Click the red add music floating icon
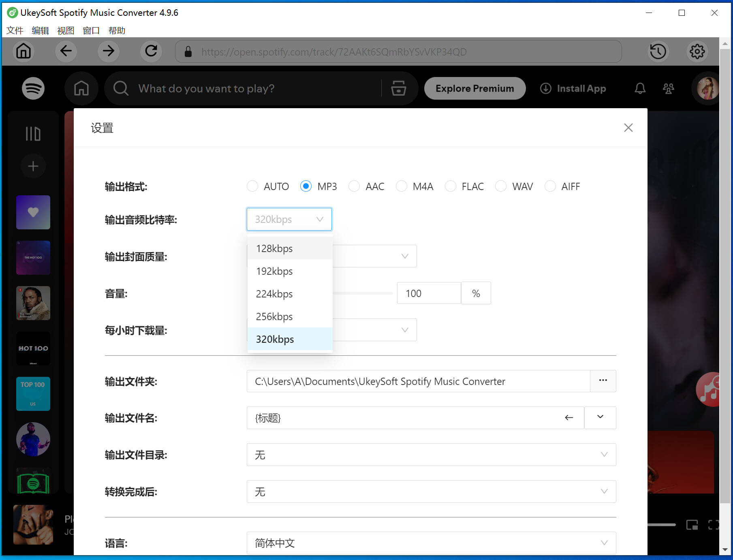Image resolution: width=733 pixels, height=560 pixels. 708,390
